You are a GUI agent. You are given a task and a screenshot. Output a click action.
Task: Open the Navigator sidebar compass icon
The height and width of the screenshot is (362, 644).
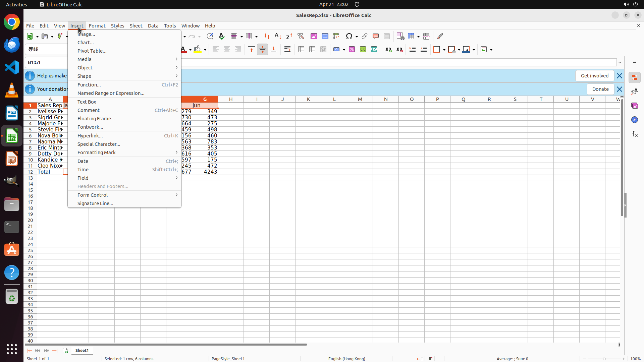coord(635,120)
